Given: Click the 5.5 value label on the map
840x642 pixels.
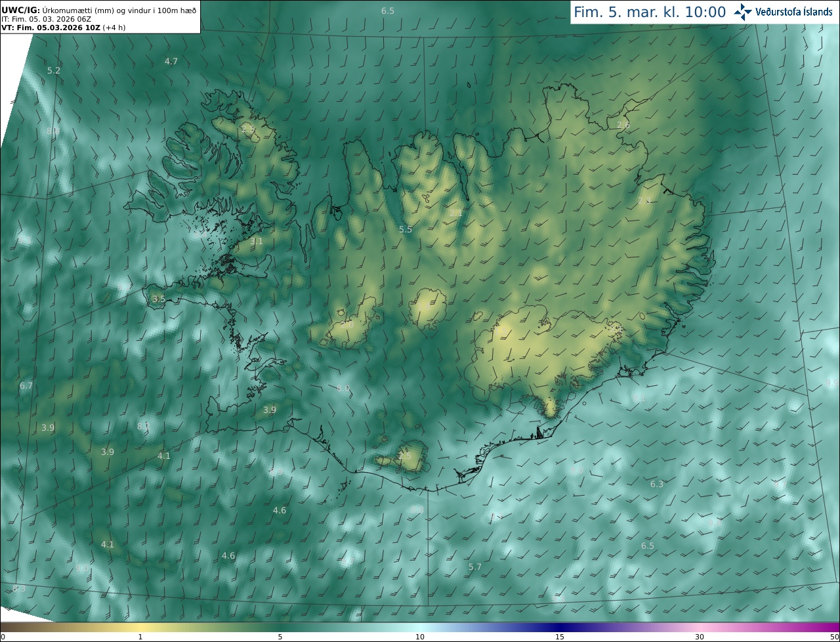Looking at the screenshot, I should (x=406, y=229).
